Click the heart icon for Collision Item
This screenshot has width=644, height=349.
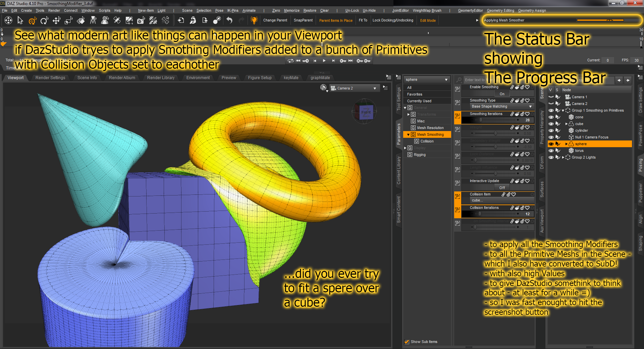coord(514,194)
